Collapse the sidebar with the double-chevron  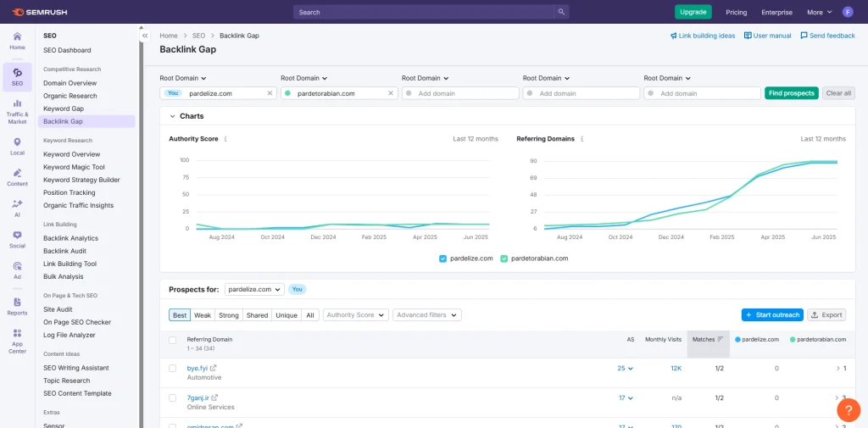[x=144, y=36]
